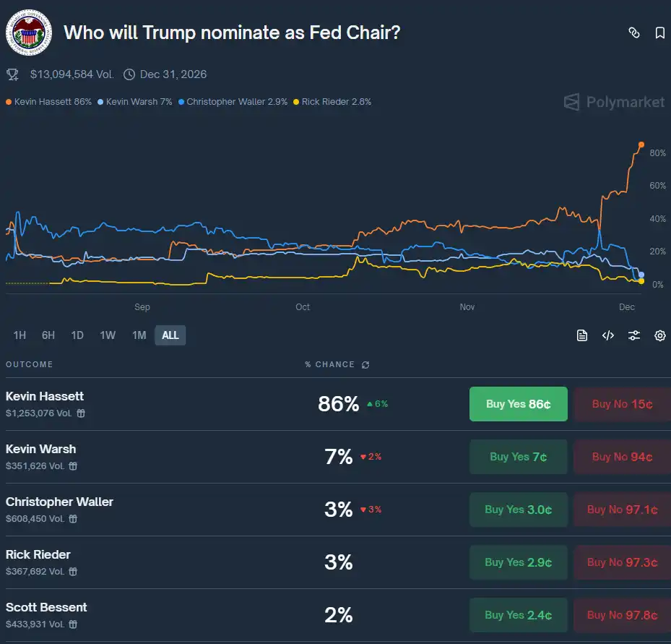671x644 pixels.
Task: Open the settings gear below the chart
Action: [x=659, y=335]
